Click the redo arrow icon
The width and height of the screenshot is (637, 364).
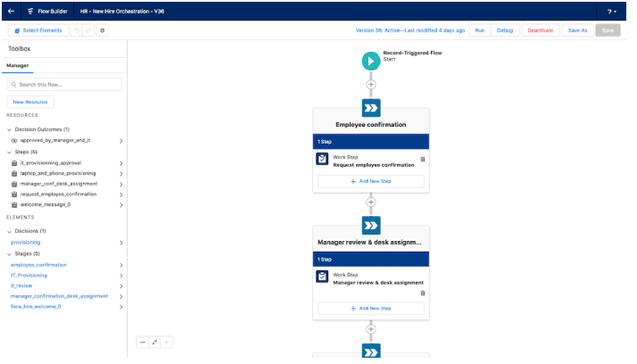coord(88,30)
